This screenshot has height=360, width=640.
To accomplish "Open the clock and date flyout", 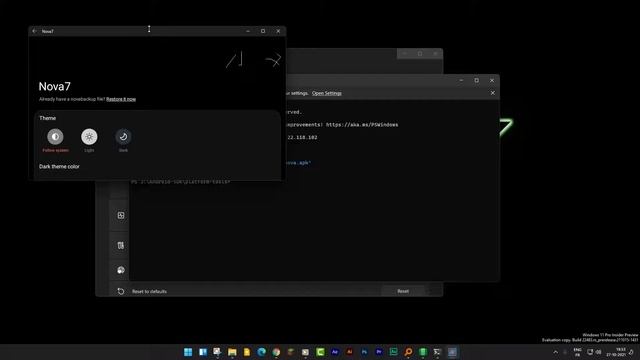I will (616, 352).
